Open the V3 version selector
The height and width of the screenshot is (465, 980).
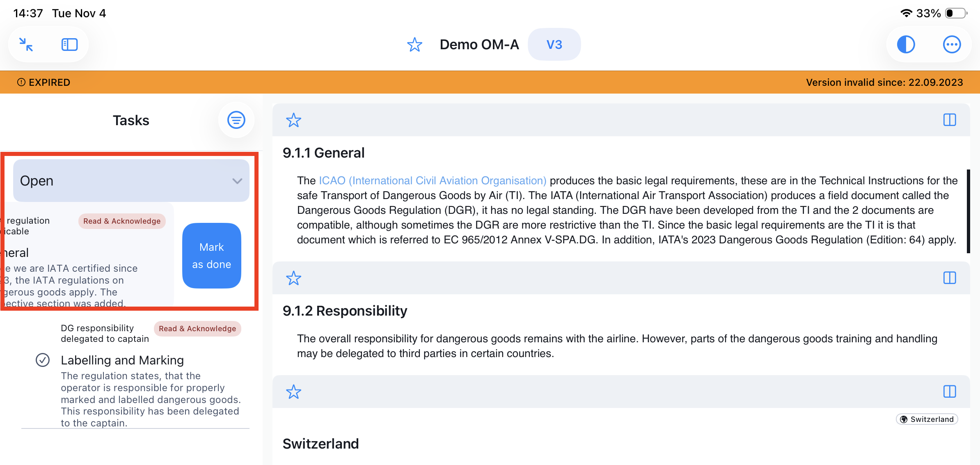[x=554, y=44]
